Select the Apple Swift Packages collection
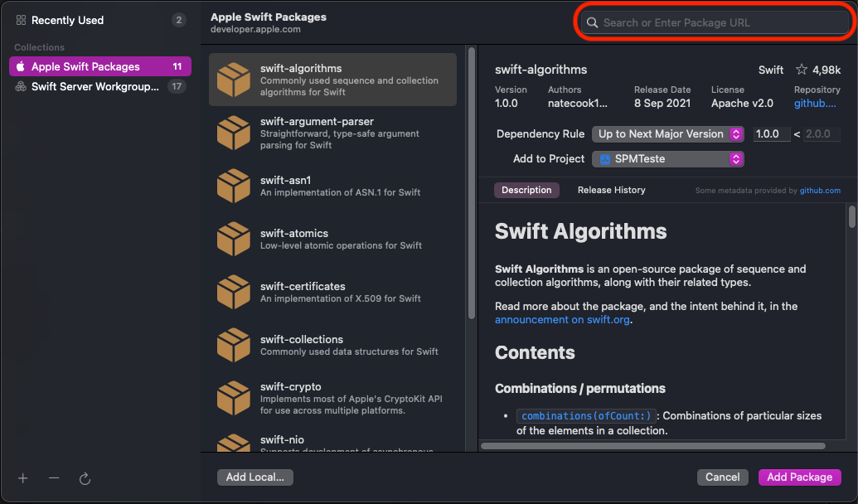Image resolution: width=858 pixels, height=504 pixels. pyautogui.click(x=100, y=66)
